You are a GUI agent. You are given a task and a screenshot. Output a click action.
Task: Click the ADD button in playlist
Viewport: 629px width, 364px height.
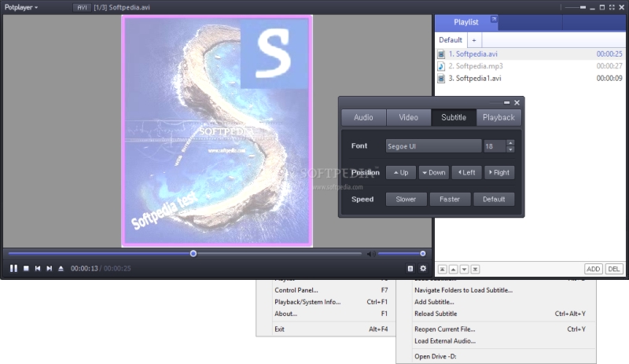(593, 269)
